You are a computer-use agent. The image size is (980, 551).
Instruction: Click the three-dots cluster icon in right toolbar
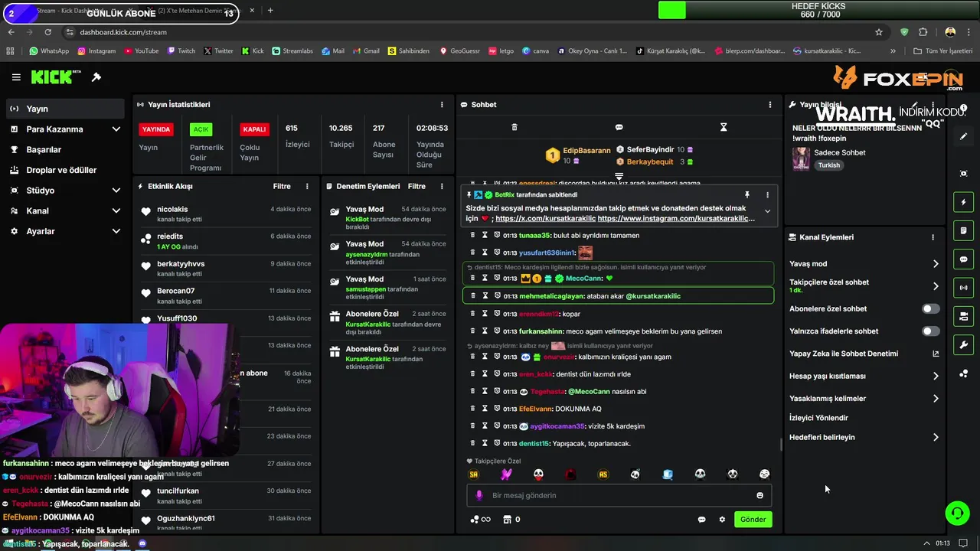tap(964, 373)
